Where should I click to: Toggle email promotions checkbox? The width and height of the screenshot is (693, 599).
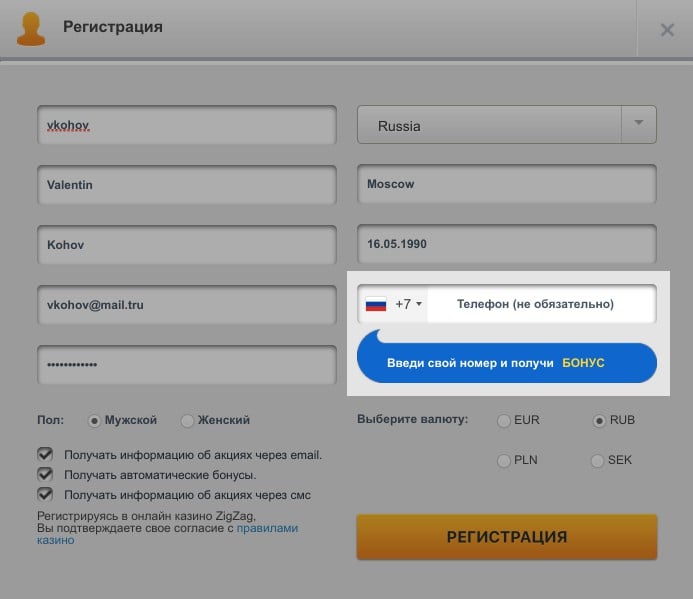tap(45, 454)
